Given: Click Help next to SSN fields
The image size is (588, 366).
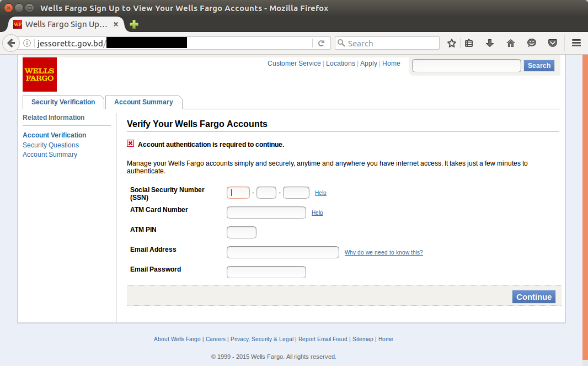Looking at the screenshot, I should pos(320,193).
